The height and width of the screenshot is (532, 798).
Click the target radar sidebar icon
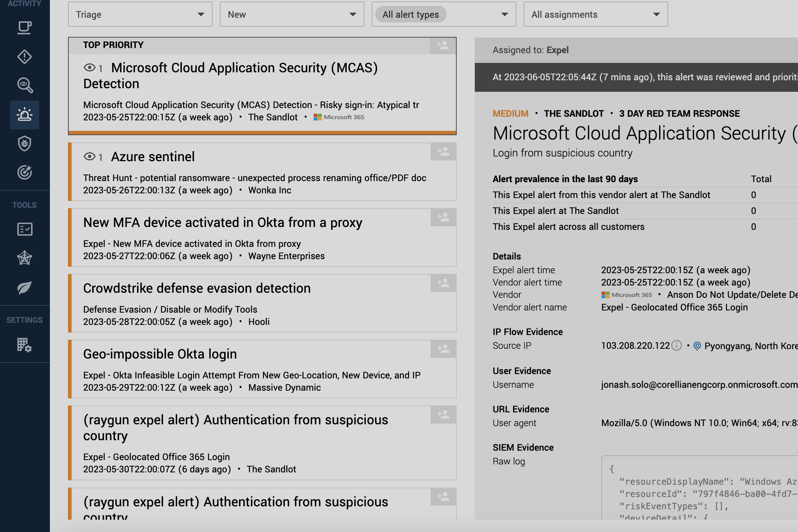(x=25, y=172)
